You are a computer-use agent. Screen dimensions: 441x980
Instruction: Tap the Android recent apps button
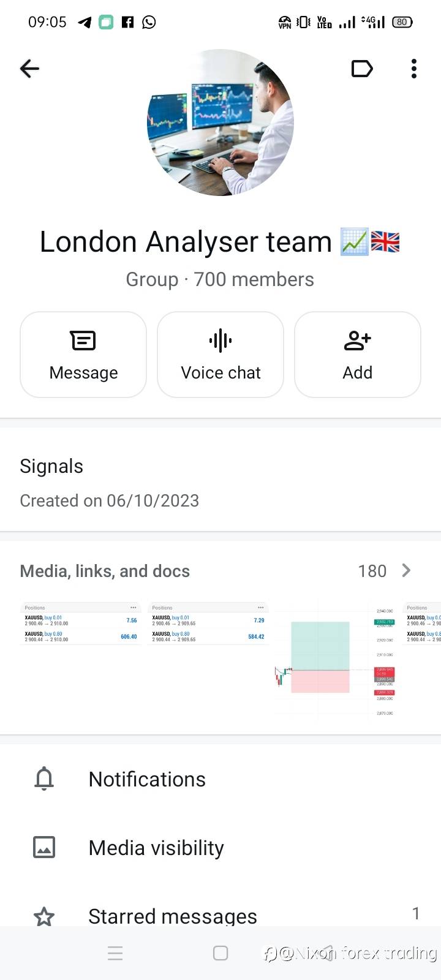tap(115, 953)
